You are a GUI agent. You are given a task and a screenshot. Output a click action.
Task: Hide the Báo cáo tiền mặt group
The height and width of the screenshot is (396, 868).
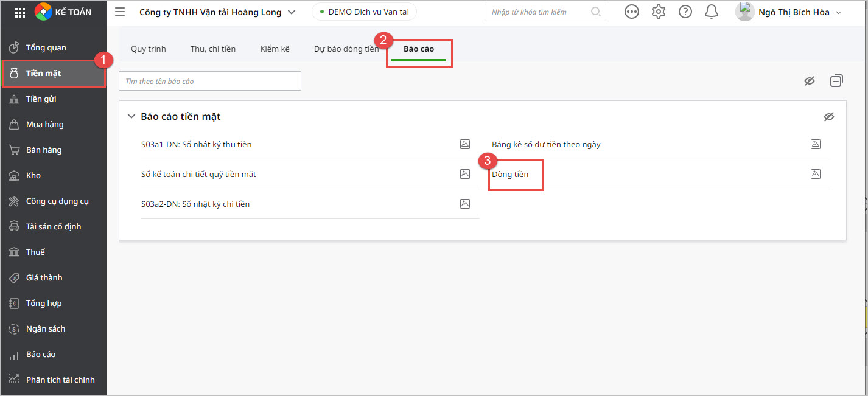(x=828, y=117)
